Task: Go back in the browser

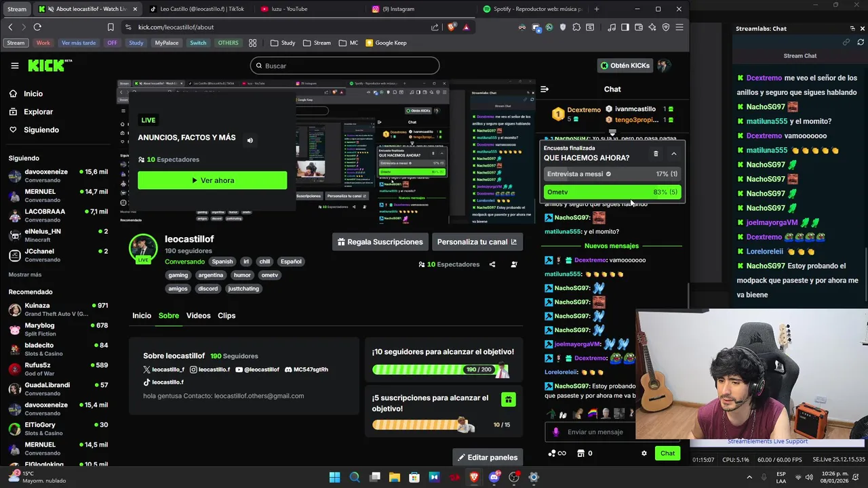Action: (x=10, y=27)
